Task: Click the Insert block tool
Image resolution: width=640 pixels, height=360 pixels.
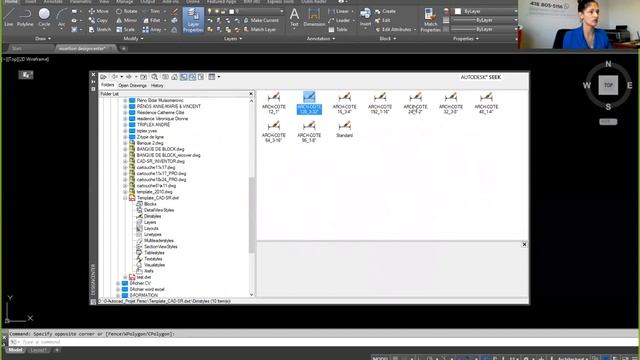Action: point(365,18)
